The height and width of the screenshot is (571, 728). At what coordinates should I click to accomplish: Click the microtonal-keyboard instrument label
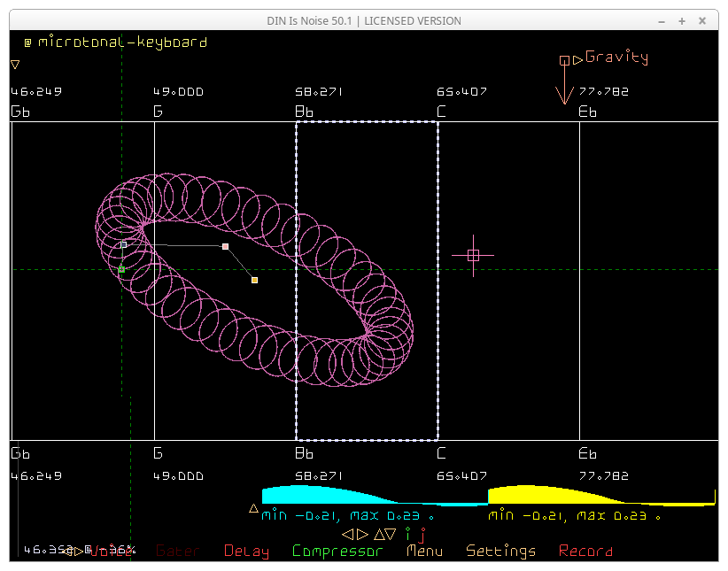[x=122, y=42]
